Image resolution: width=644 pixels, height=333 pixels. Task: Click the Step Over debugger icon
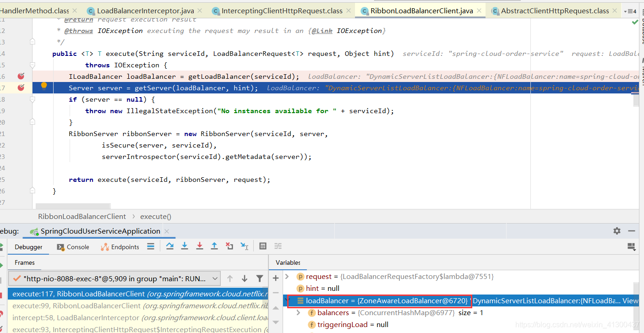coord(170,246)
